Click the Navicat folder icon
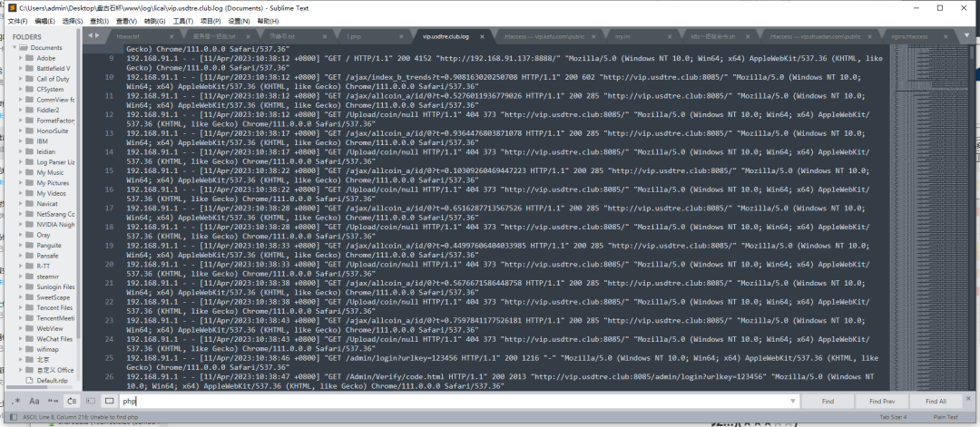 click(29, 203)
